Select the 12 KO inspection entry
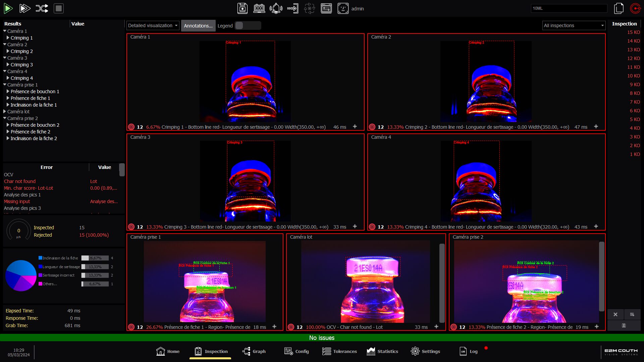This screenshot has width=644, height=362. click(633, 58)
